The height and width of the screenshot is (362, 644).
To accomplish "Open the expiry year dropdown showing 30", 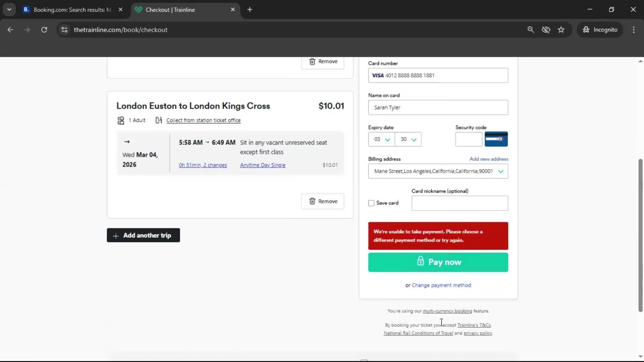I will [408, 139].
